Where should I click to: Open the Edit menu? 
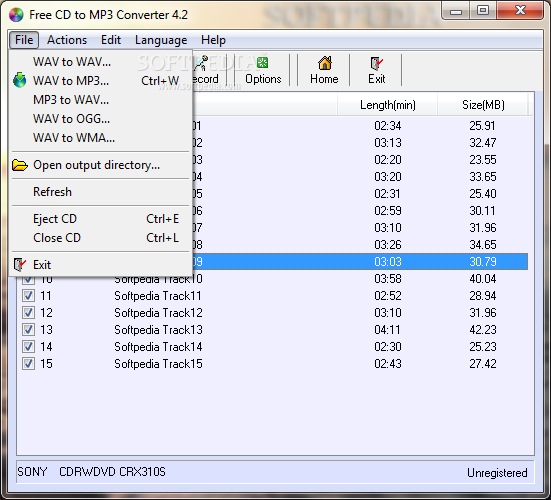click(x=111, y=40)
